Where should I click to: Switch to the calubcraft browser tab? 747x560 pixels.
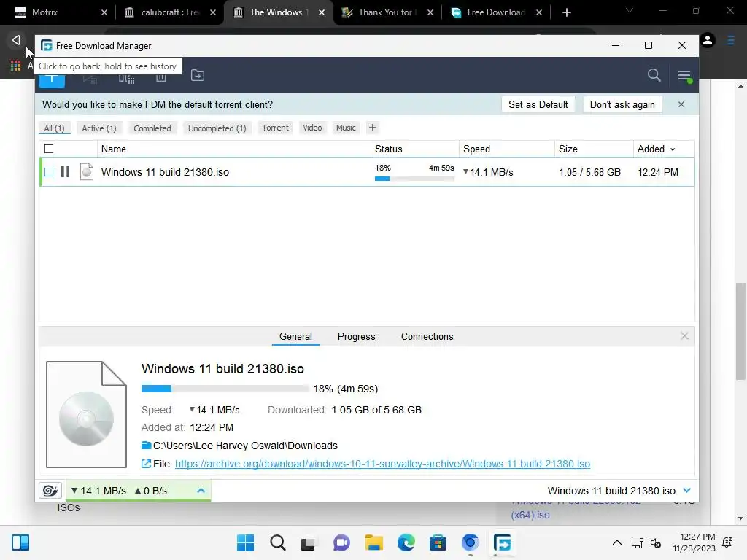169,12
